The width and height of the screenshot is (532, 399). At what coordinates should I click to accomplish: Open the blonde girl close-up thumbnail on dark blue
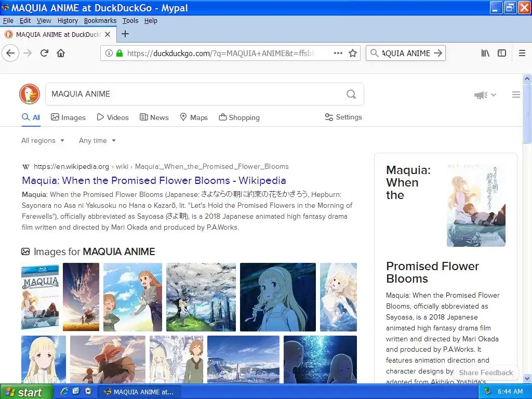point(278,297)
